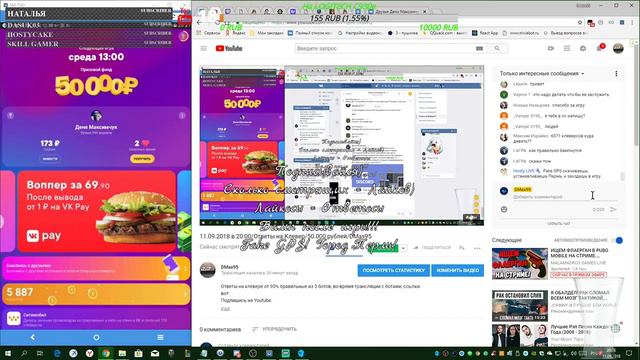Click the 'Поделиться' share button

432,248
